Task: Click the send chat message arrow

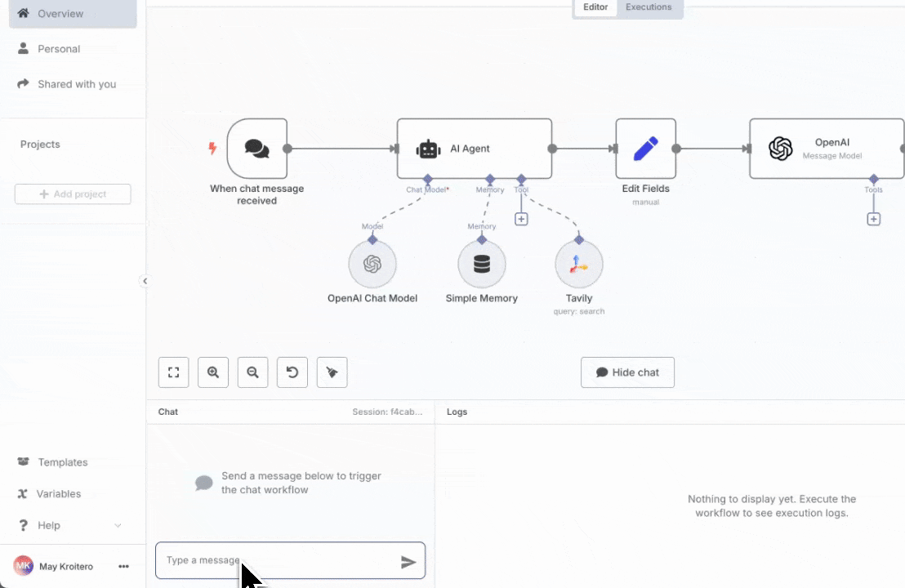Action: (408, 561)
